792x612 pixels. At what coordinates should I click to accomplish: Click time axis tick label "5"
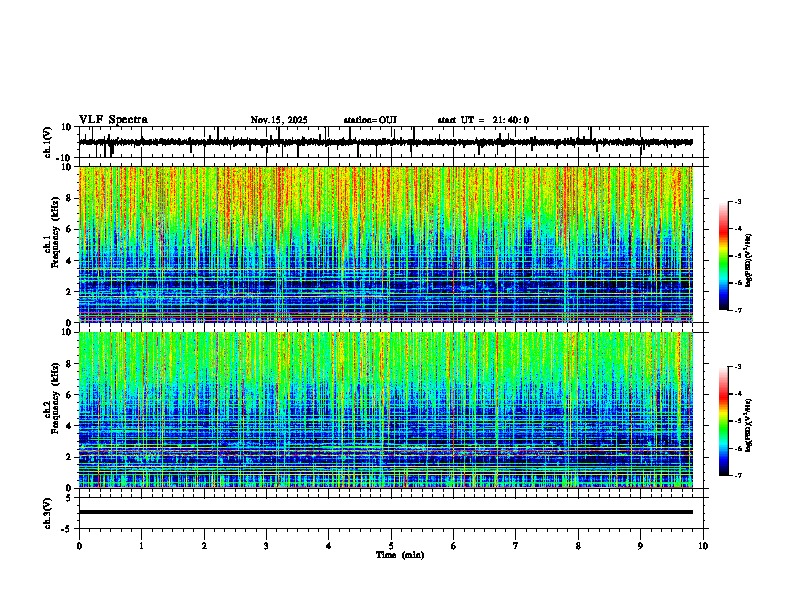tap(391, 546)
